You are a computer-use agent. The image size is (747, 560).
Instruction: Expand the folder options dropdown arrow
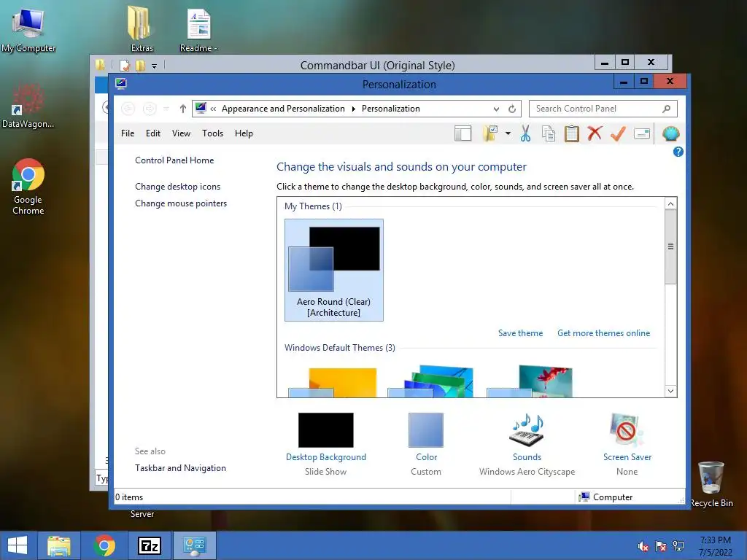[x=508, y=134]
